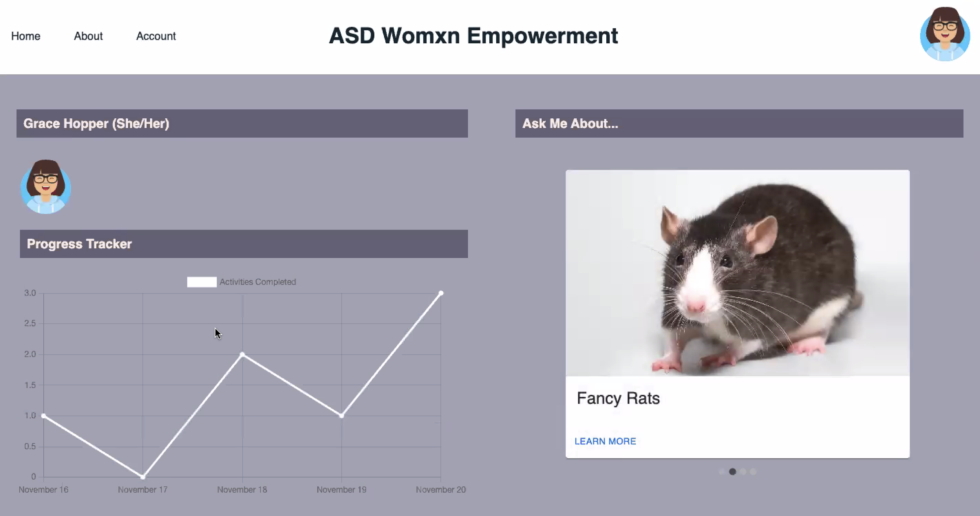Click the 3.0 y-axis value

point(30,293)
